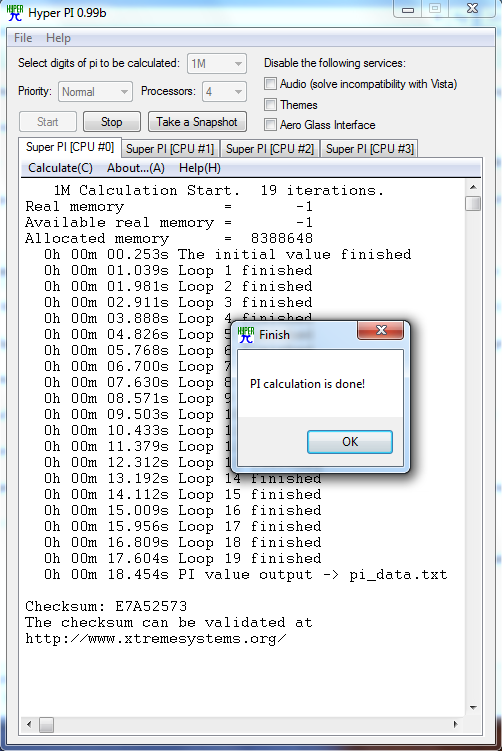The image size is (502, 751).
Task: Open the digits of pi 1M dropdown
Action: point(217,64)
